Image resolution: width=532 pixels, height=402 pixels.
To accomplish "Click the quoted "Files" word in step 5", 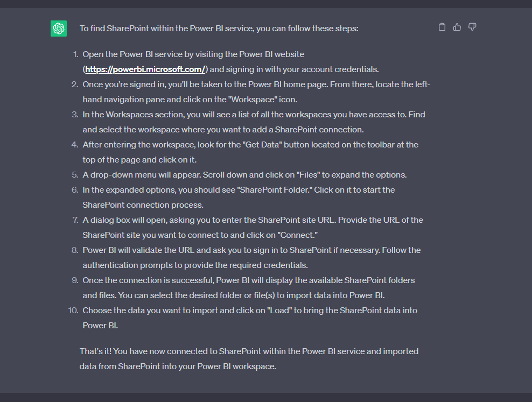I will pyautogui.click(x=308, y=175).
